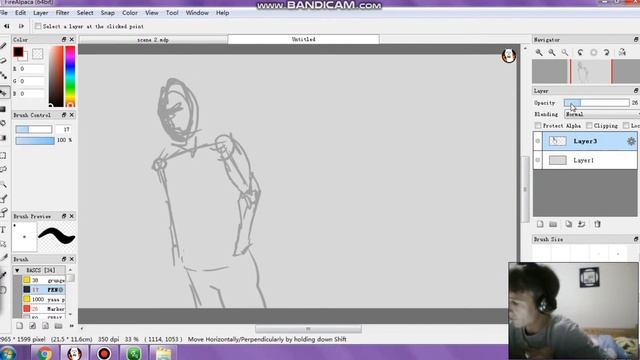Hide Layer1 with its visibility dot
This screenshot has width=640, height=360.
pos(538,160)
